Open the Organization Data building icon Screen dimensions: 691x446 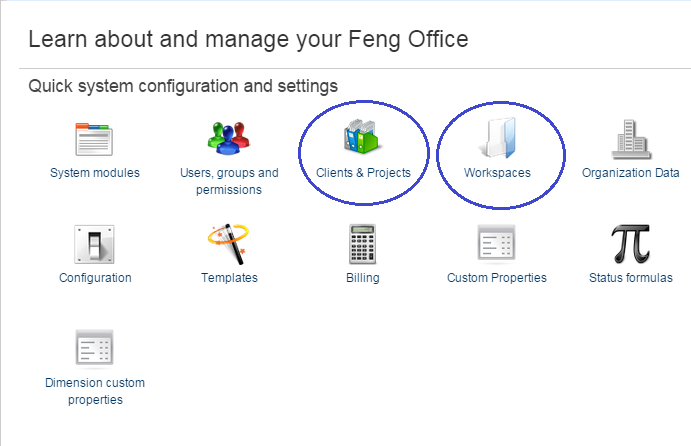[x=631, y=139]
